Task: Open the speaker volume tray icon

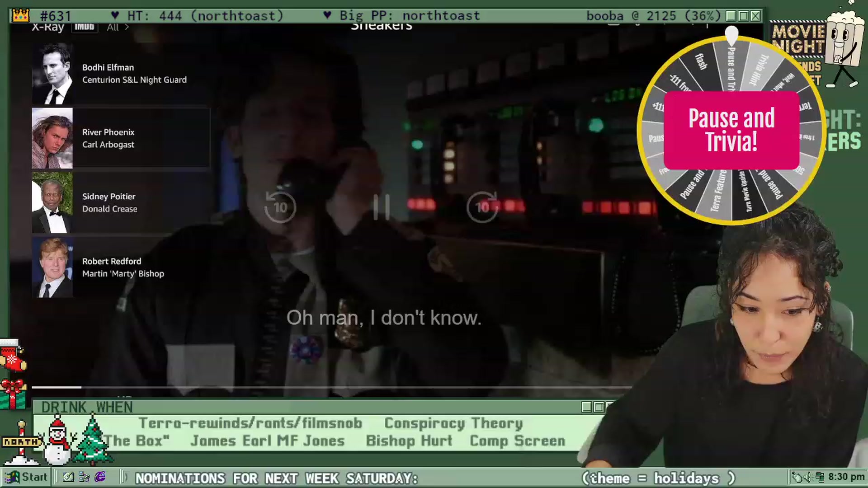Action: 809,477
